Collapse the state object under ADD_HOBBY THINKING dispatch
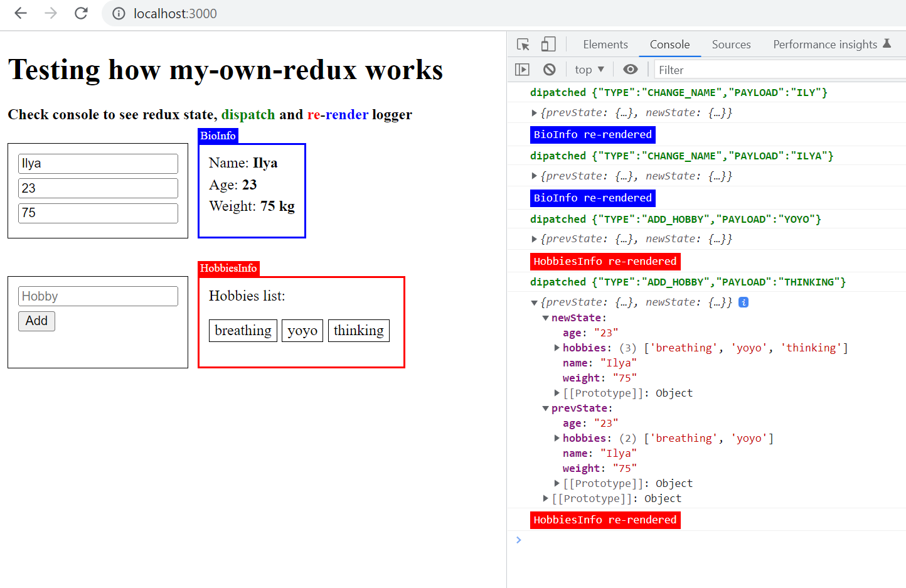The image size is (906, 588). pos(534,302)
